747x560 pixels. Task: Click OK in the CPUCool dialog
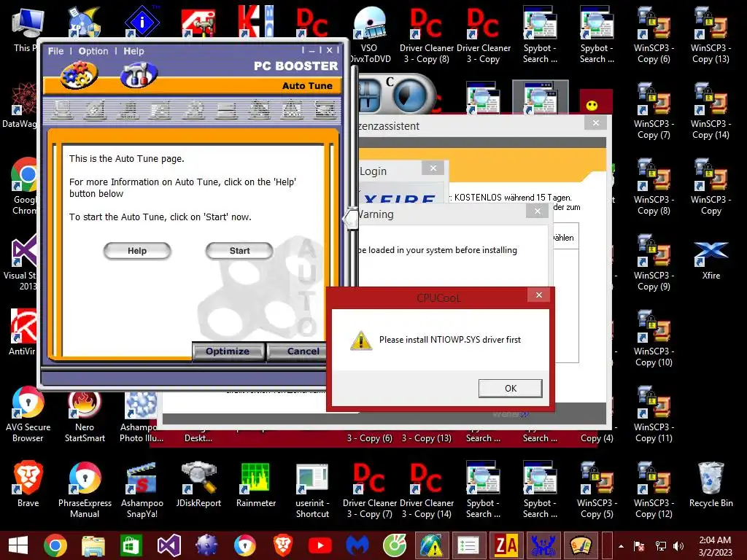(x=510, y=388)
